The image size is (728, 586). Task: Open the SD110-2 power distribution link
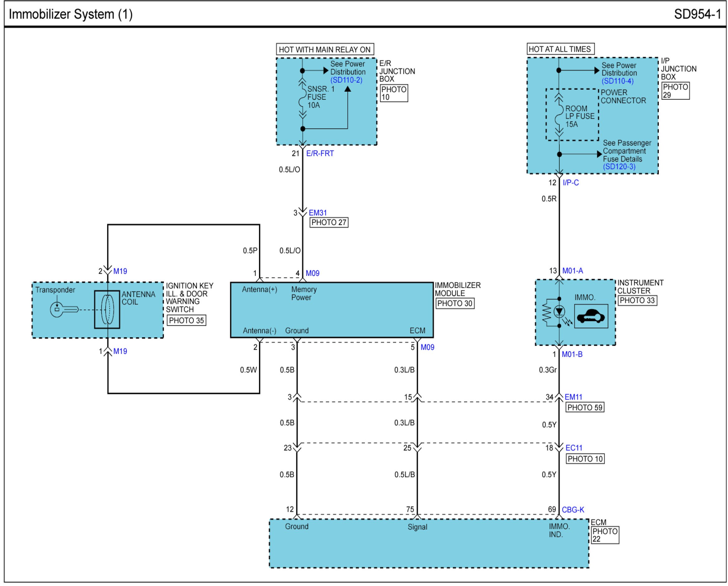346,80
